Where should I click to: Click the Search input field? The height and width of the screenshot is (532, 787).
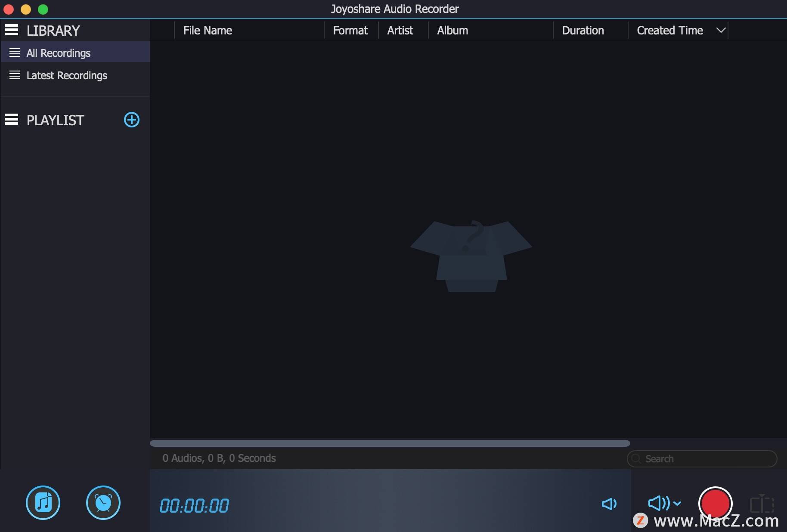(702, 458)
